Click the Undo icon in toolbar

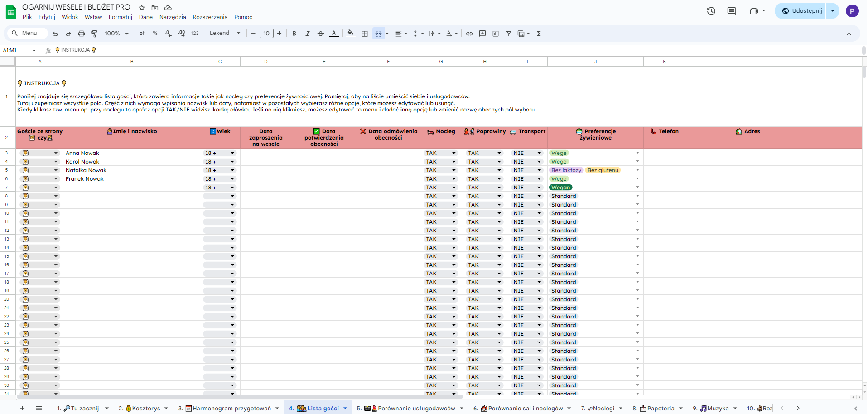pos(55,34)
